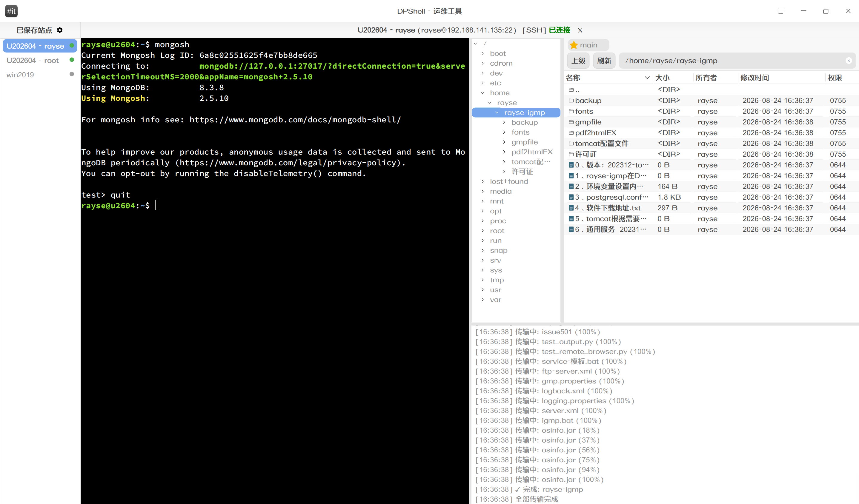
Task: Select file 4、软件下载地址.txt icon
Action: pyautogui.click(x=571, y=208)
